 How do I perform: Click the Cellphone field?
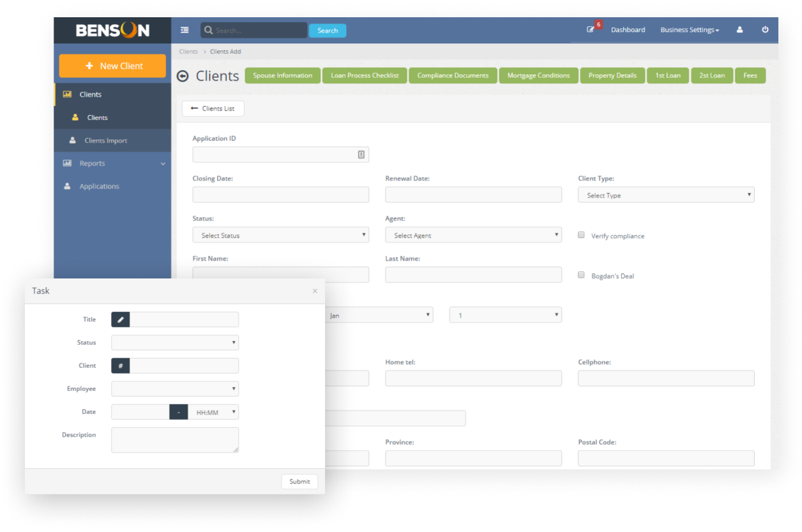(666, 378)
